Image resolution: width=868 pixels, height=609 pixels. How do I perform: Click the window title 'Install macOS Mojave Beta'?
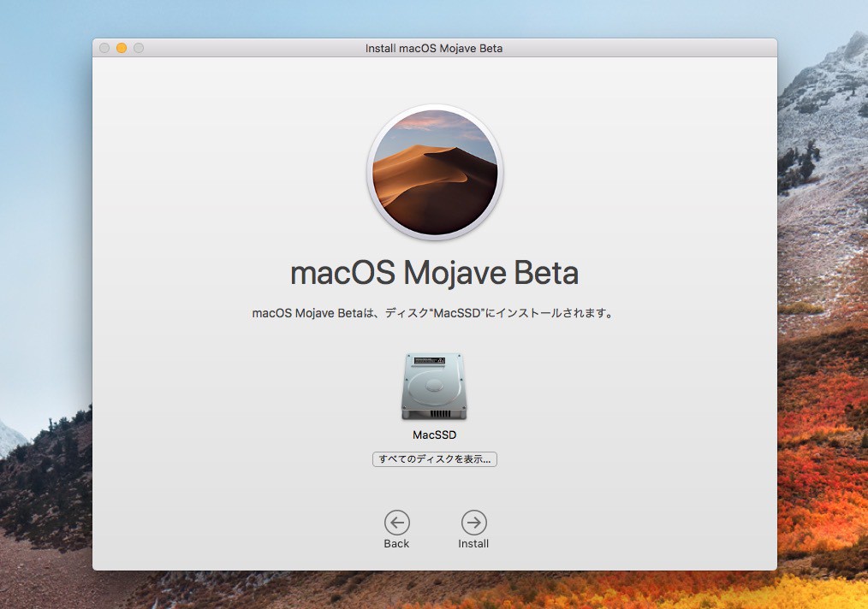[434, 48]
